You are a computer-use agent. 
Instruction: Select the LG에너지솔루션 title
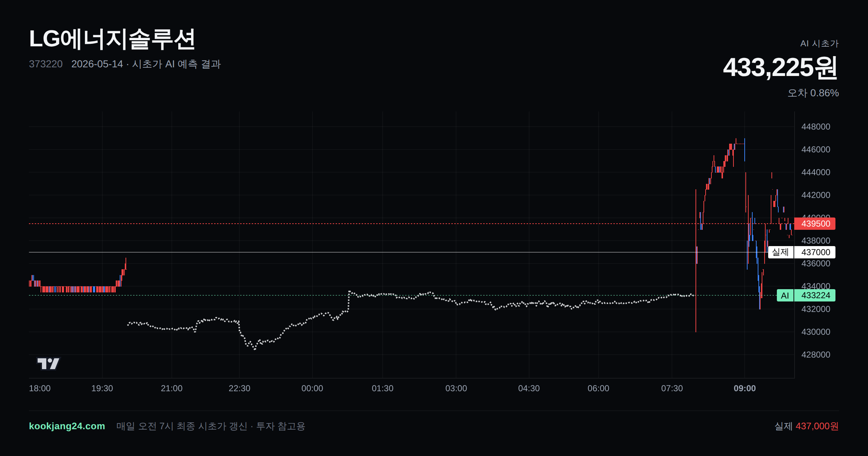click(x=112, y=39)
